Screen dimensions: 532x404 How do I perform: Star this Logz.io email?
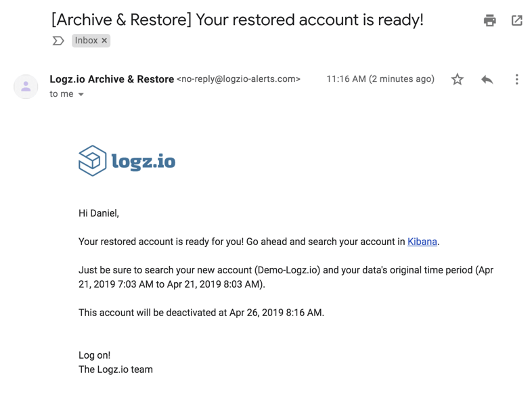tap(457, 79)
